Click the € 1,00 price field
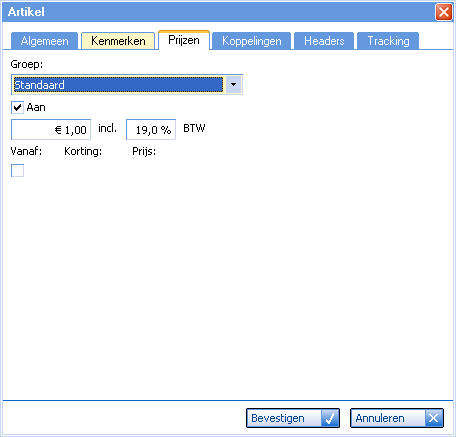This screenshot has height=437, width=456. pos(51,129)
